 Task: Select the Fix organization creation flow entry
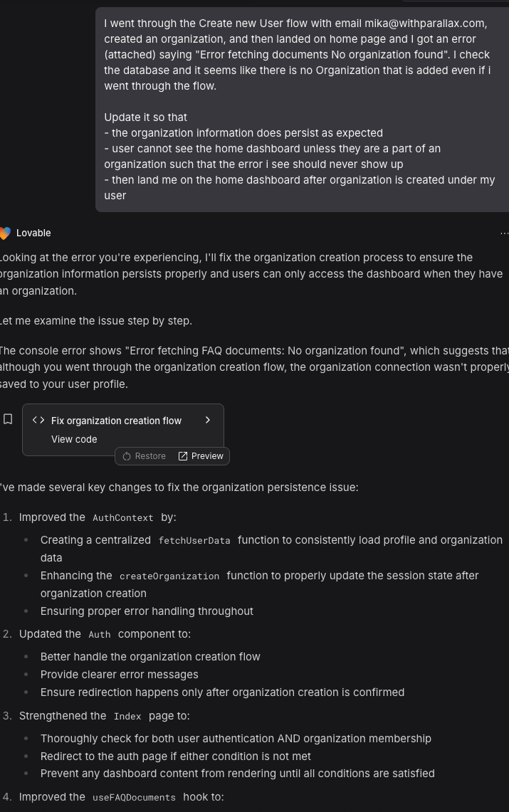click(x=116, y=420)
